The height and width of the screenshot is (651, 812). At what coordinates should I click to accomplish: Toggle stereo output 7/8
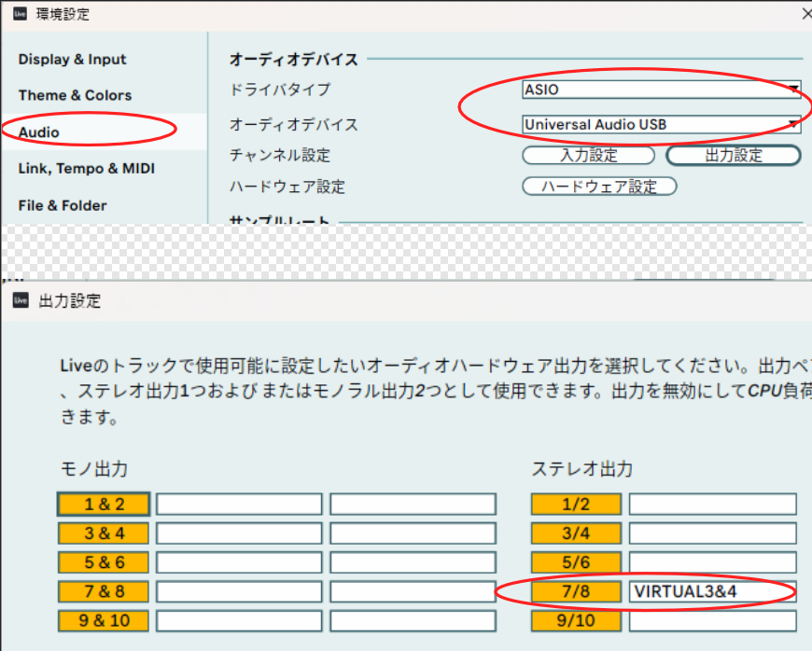tap(576, 591)
